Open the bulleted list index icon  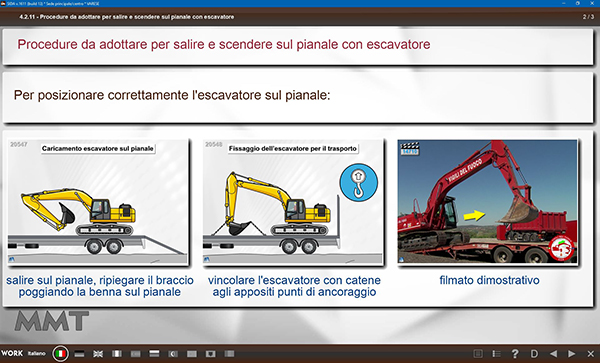(496, 353)
